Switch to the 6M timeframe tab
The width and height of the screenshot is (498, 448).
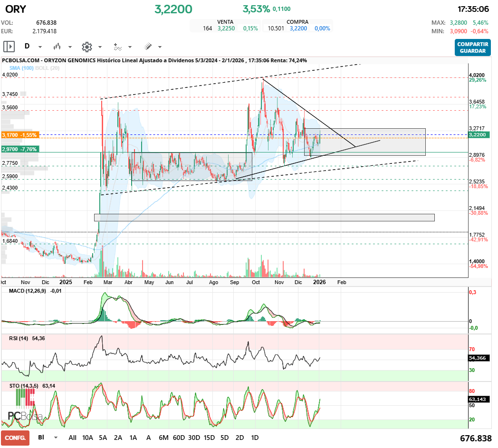coord(164,437)
